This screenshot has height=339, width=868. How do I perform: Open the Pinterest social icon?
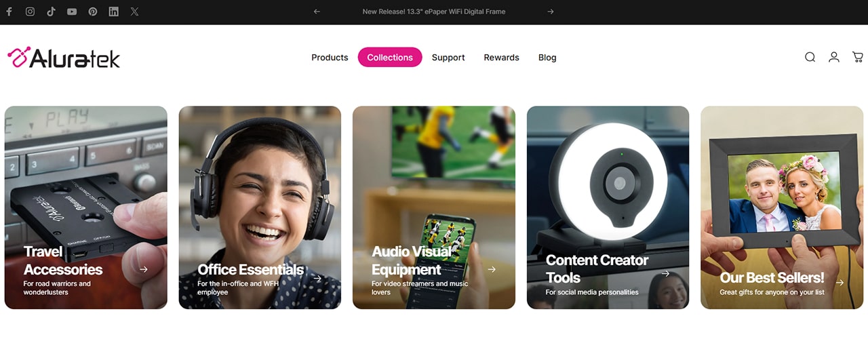(x=93, y=12)
